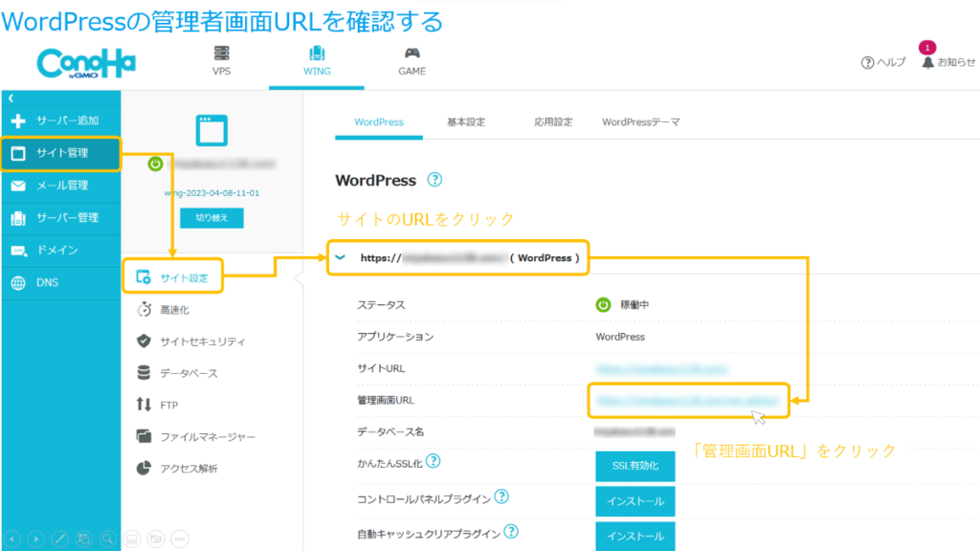Open ヘルプ in the header
The width and height of the screenshot is (980, 551).
(883, 62)
